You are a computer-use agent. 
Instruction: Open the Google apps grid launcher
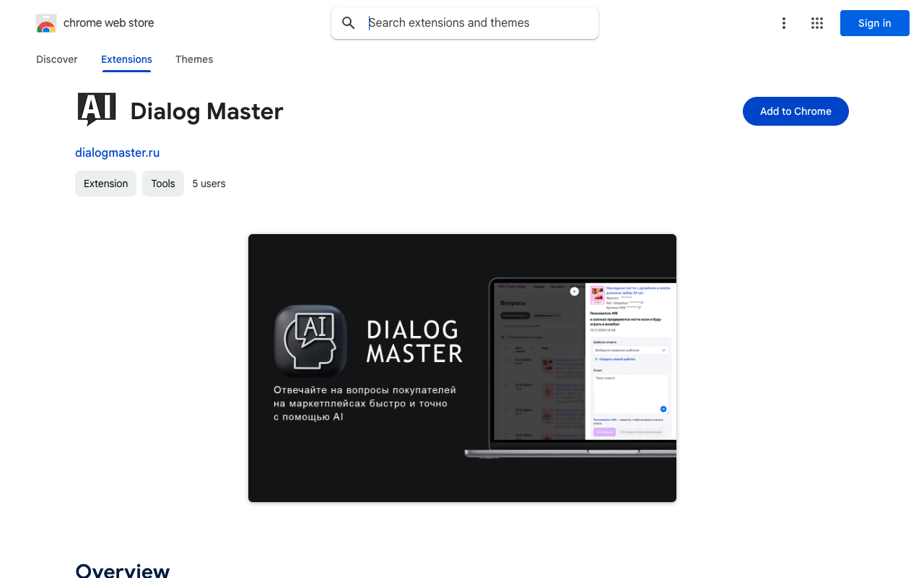coord(817,22)
